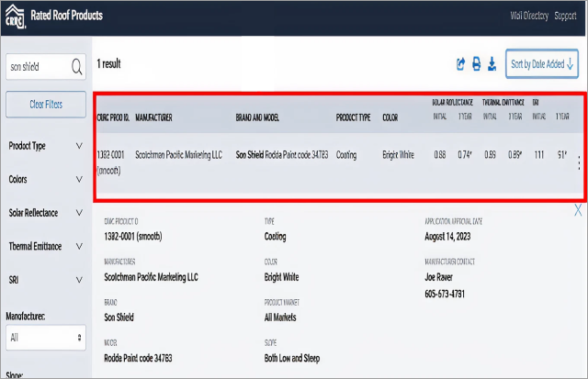Click the August 14, 2023 approval date
Viewport: 588px width, 379px height.
(x=447, y=237)
